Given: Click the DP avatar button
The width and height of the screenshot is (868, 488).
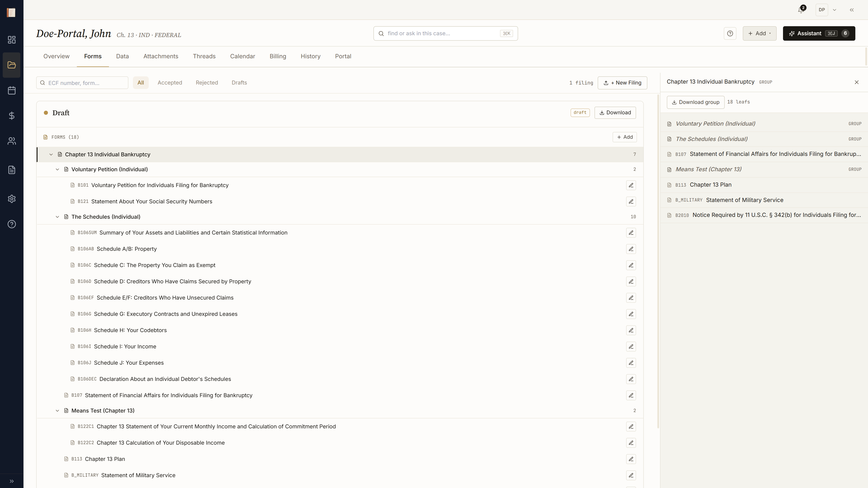Looking at the screenshot, I should pyautogui.click(x=821, y=10).
